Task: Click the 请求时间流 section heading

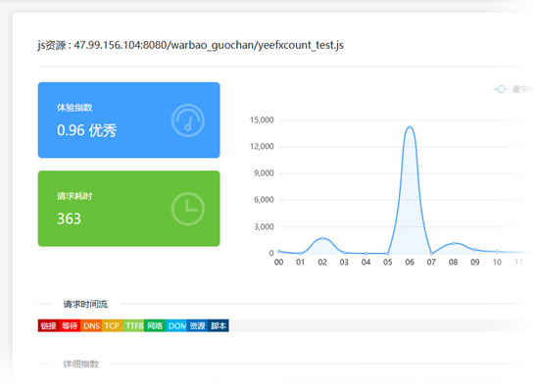Action: click(85, 304)
